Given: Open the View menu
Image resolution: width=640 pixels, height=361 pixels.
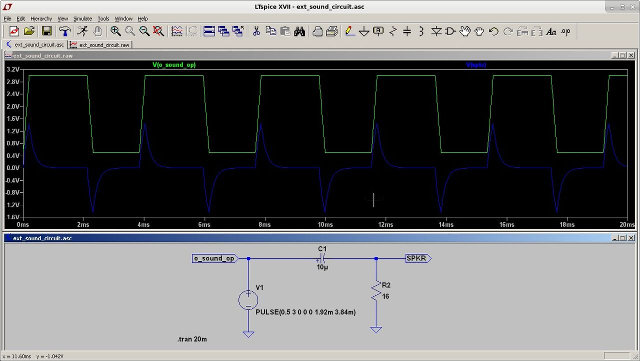Looking at the screenshot, I should pyautogui.click(x=63, y=19).
